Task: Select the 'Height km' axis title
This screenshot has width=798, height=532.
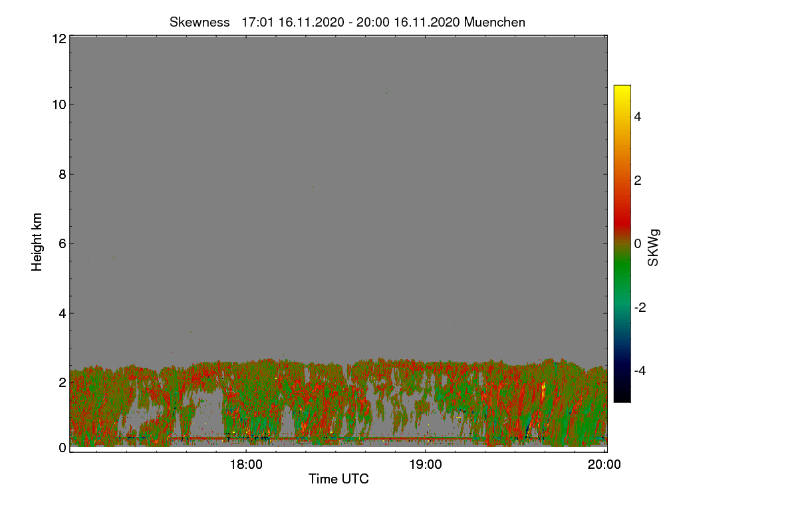Action: (x=37, y=242)
